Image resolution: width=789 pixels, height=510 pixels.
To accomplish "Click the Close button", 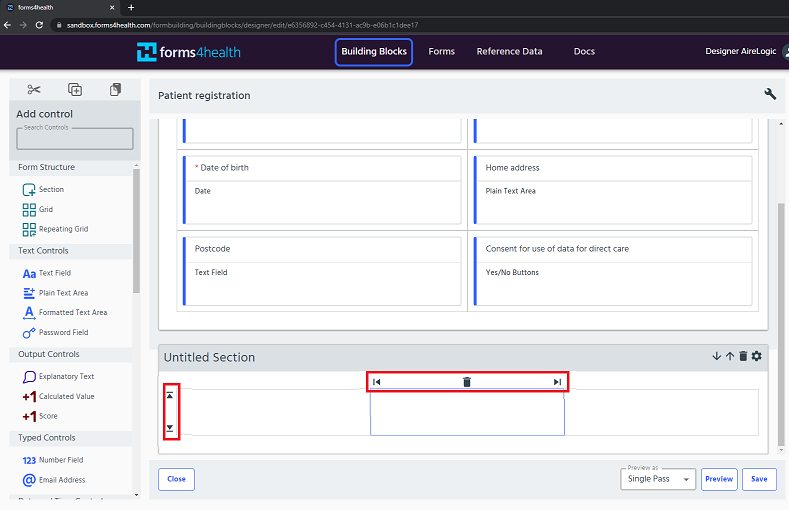I will [x=177, y=479].
